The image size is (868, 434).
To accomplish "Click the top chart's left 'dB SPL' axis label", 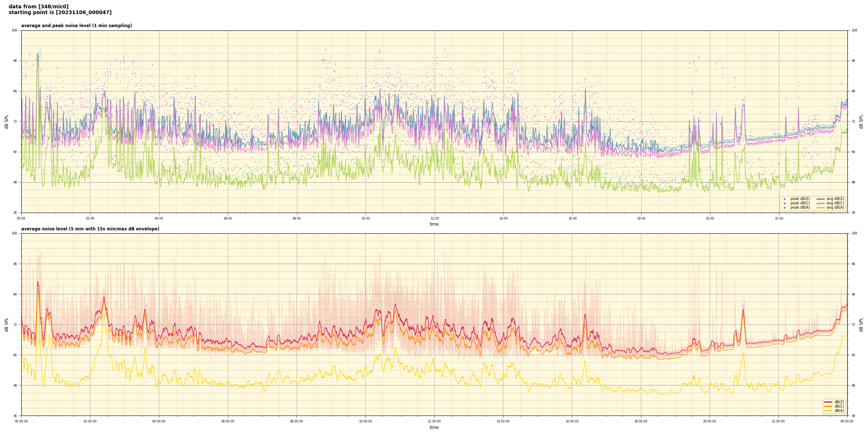I will pyautogui.click(x=7, y=122).
